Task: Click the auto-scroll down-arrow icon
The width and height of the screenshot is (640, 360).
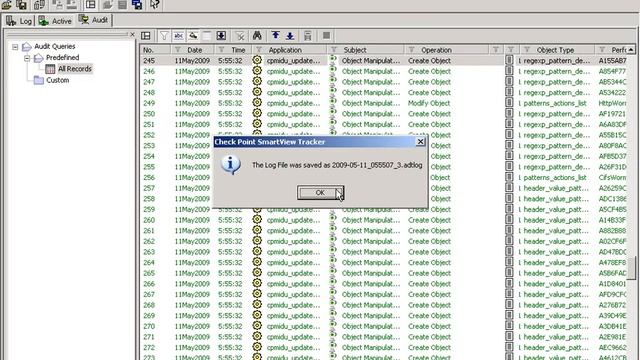Action: coord(221,36)
